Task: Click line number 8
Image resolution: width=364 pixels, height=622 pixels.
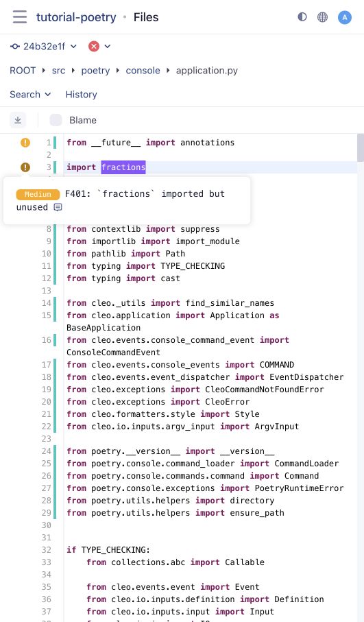Action: coord(49,229)
